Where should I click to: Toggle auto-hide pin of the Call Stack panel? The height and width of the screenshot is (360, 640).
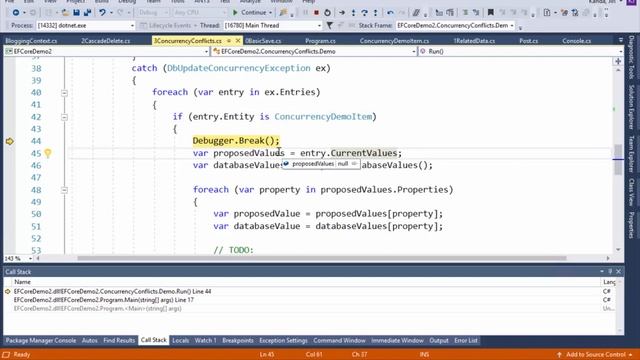pos(610,271)
